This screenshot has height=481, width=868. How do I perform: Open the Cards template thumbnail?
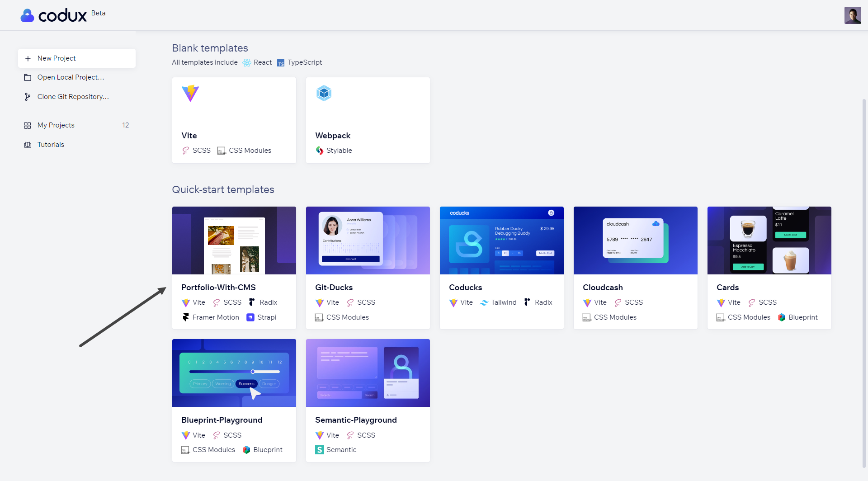(769, 240)
